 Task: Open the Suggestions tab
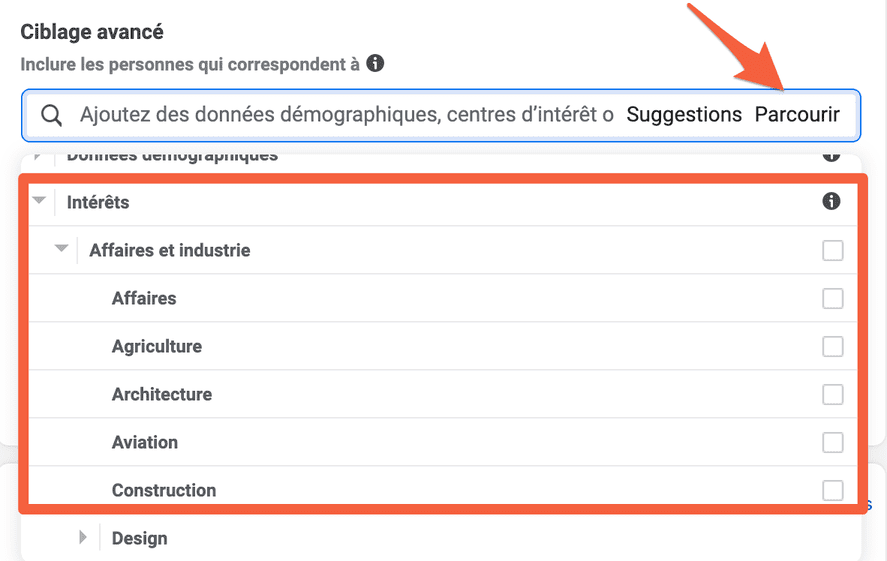[684, 115]
